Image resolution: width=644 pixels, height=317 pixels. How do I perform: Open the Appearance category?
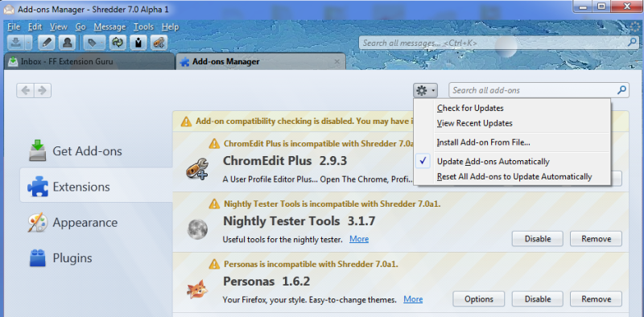tap(97, 223)
